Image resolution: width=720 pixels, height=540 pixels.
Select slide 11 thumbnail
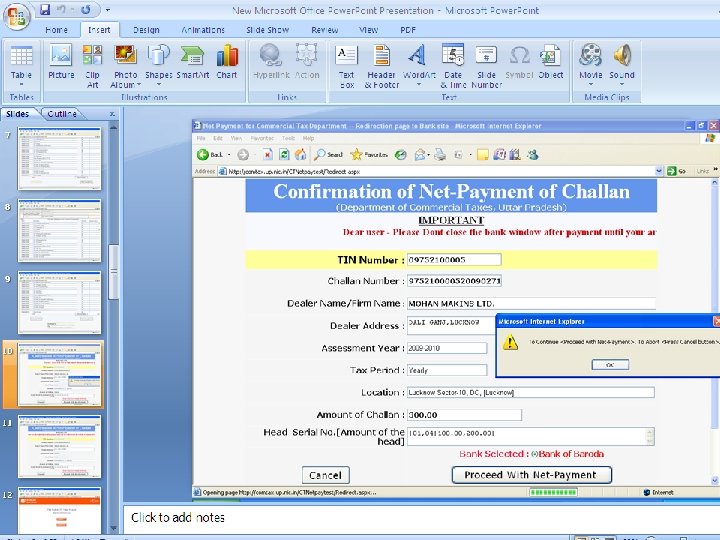(59, 446)
